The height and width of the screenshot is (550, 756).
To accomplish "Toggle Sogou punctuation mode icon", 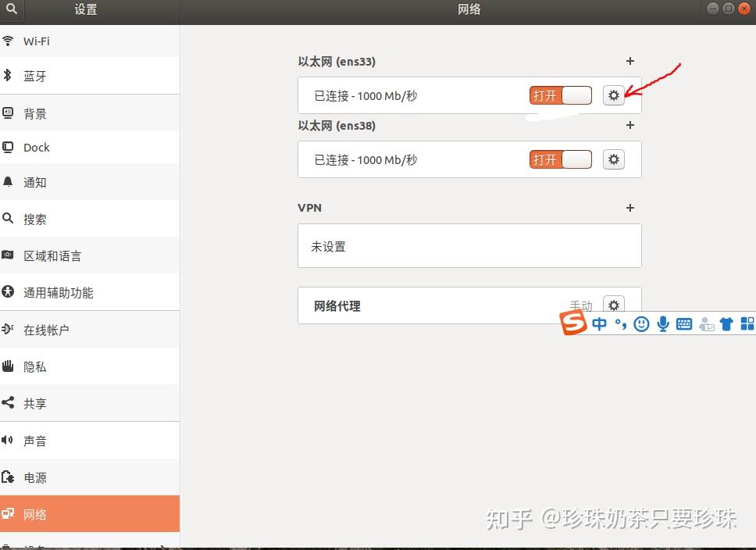I will tap(621, 324).
